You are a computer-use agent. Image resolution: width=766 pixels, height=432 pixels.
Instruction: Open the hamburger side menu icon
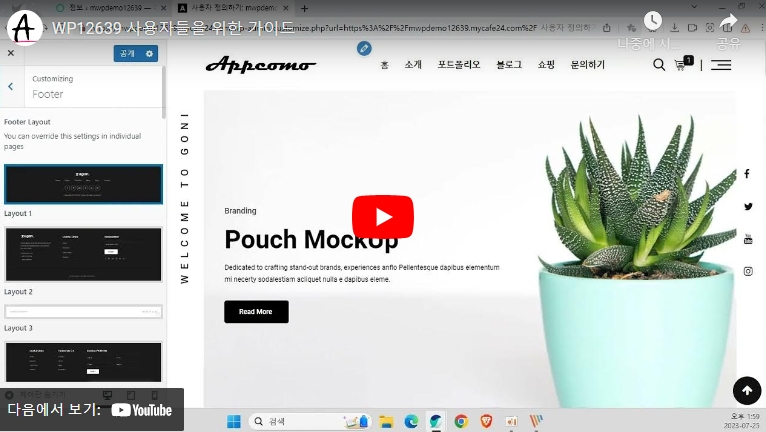pos(721,65)
